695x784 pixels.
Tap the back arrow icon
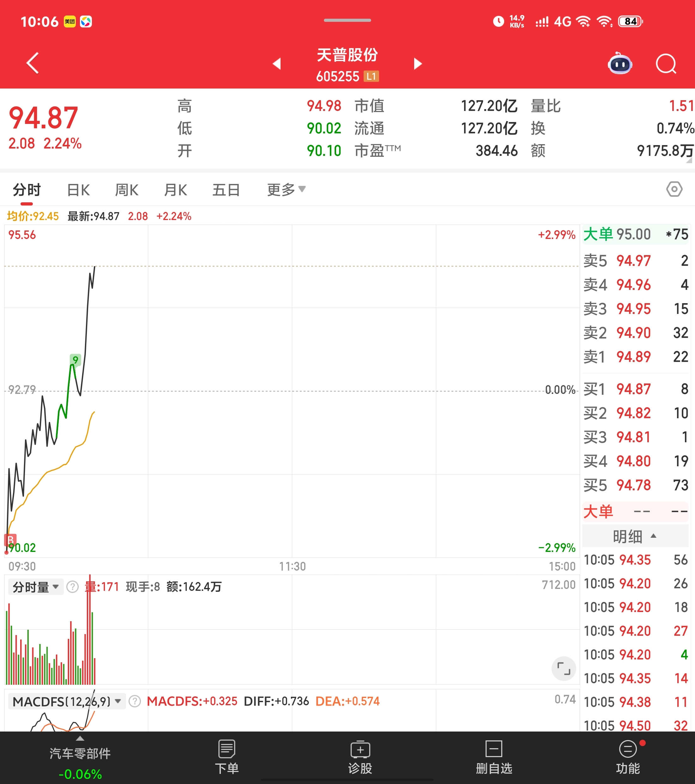(33, 63)
